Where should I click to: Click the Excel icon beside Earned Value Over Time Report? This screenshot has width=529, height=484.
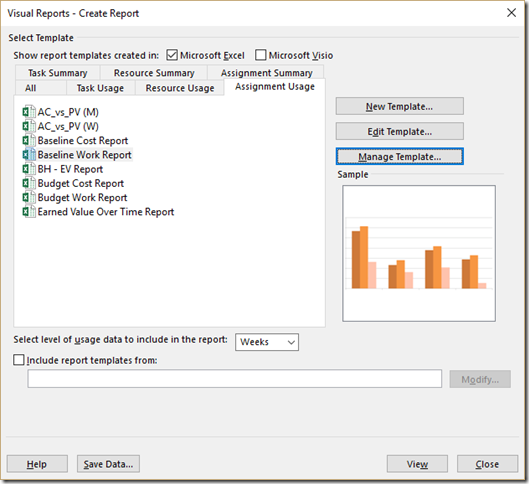pos(29,212)
